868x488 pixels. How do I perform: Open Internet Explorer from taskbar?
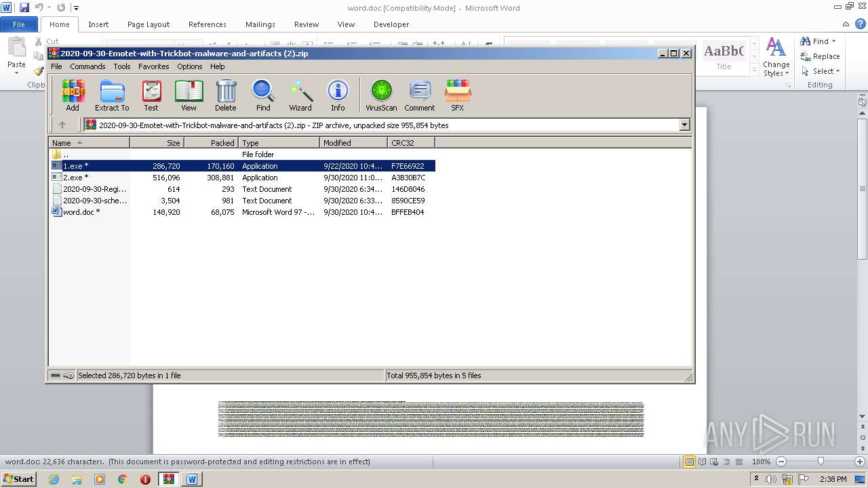[54, 479]
